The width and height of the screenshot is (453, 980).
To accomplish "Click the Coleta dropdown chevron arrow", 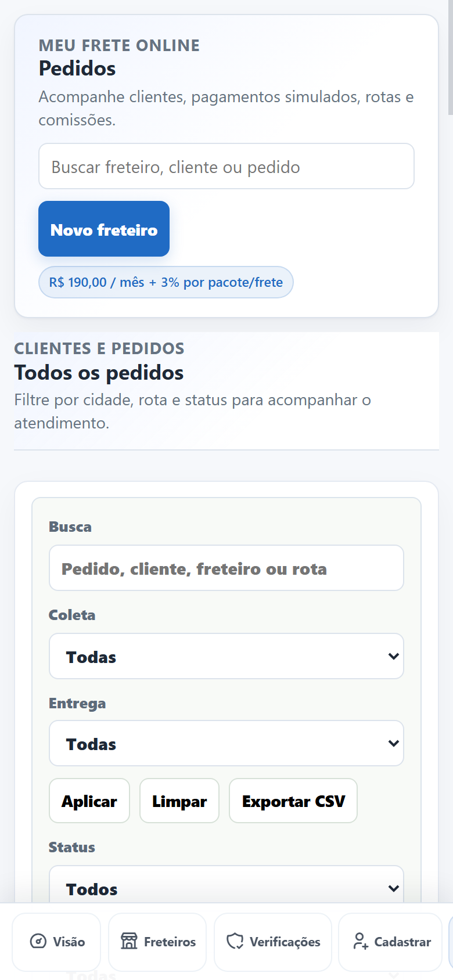I will coord(393,656).
